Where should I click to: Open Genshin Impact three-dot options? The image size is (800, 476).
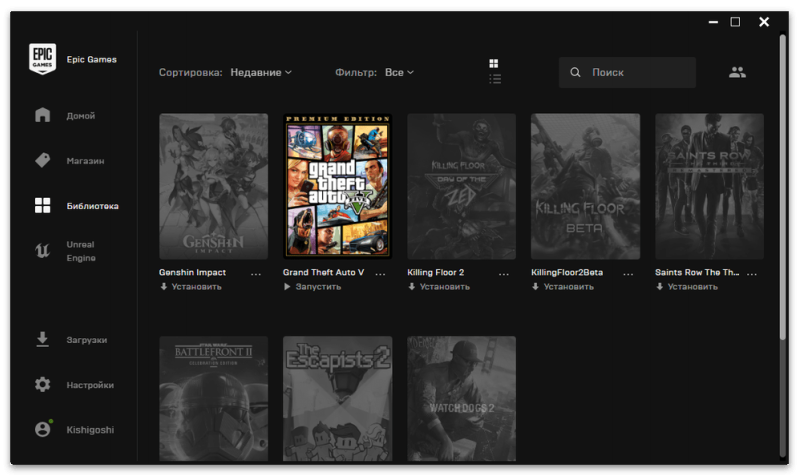coord(256,274)
